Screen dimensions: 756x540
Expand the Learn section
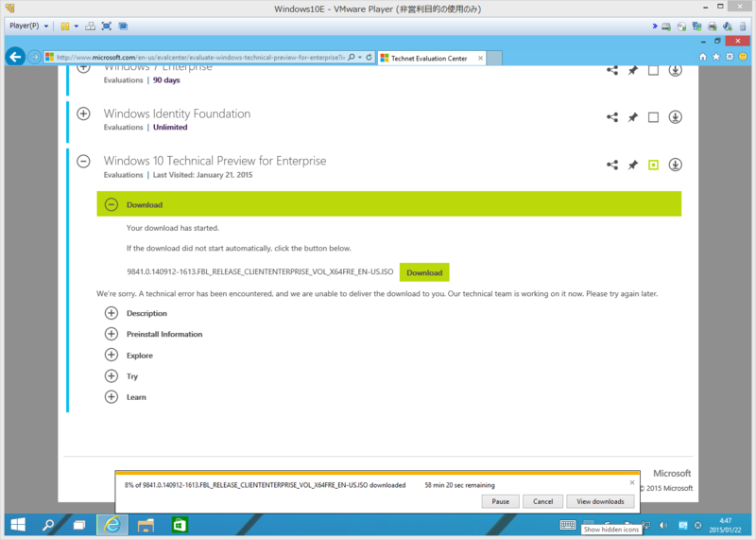point(112,397)
